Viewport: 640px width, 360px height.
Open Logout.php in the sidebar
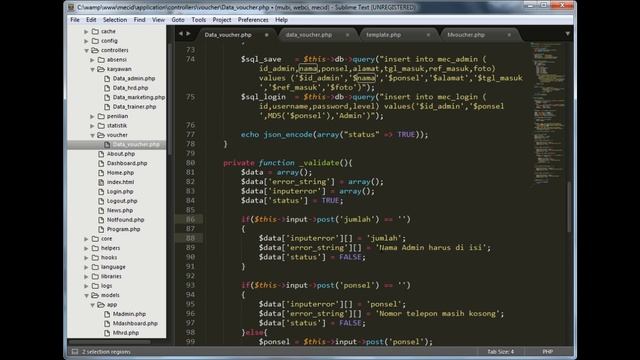(122, 201)
